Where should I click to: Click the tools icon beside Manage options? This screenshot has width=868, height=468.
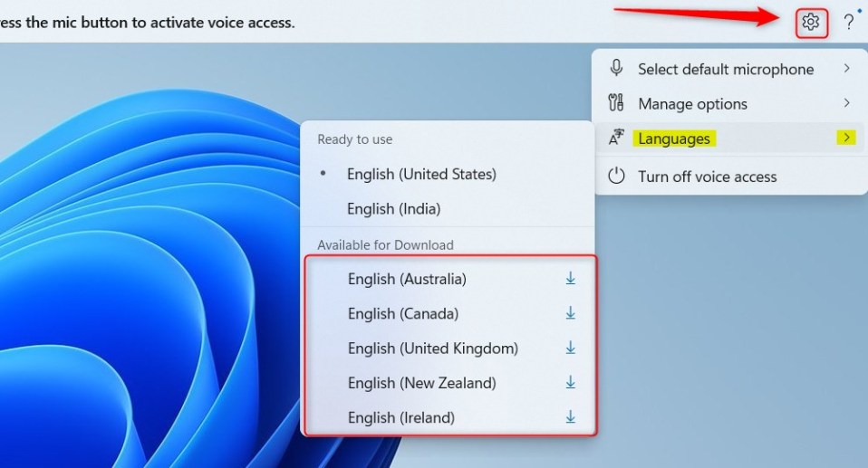tap(616, 103)
